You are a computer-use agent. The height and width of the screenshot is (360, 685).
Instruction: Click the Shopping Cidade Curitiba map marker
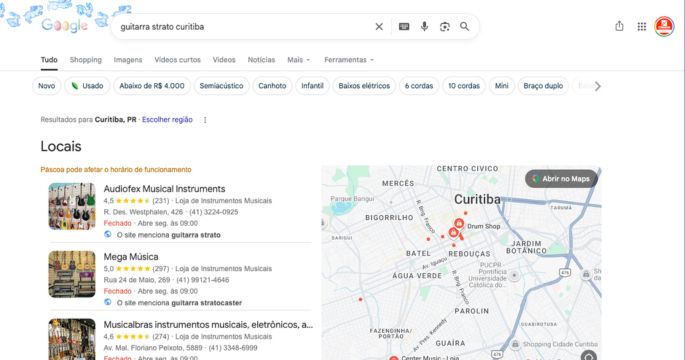[515, 344]
